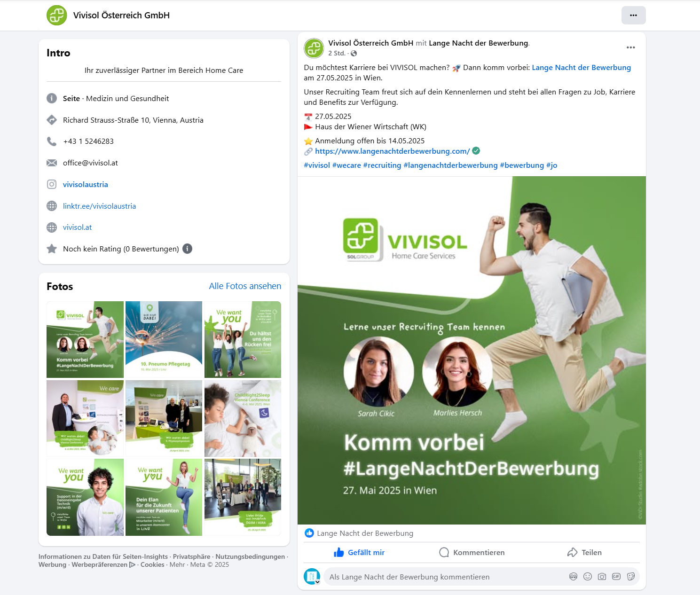Image resolution: width=700 pixels, height=595 pixels.
Task: Click the Teilen share button
Action: pyautogui.click(x=584, y=552)
